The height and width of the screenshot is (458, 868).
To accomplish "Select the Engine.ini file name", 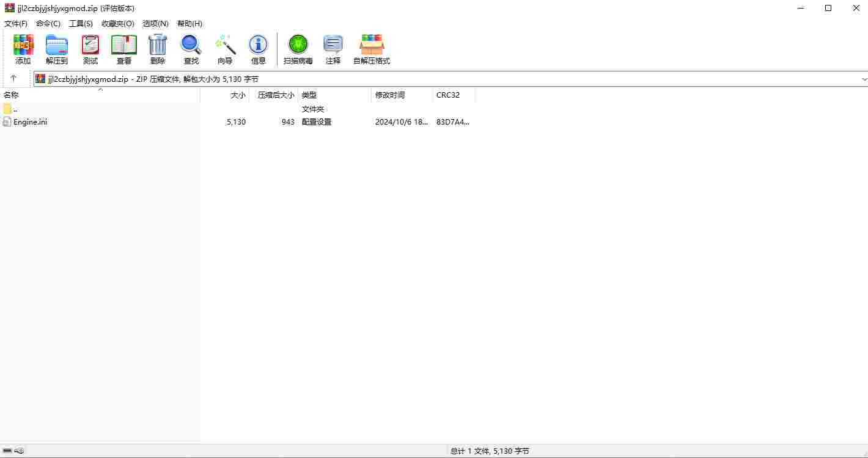I will tap(31, 122).
